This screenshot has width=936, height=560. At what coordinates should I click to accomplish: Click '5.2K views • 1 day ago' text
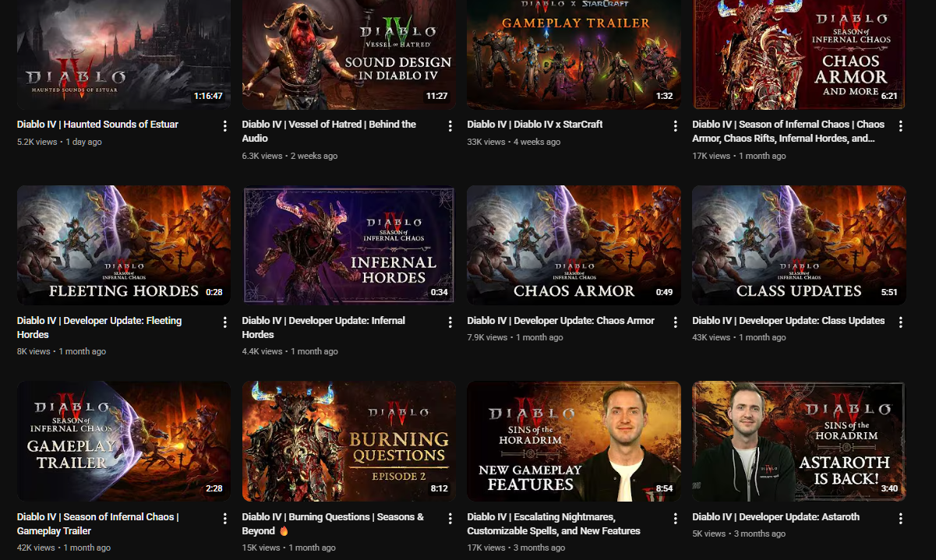coord(59,143)
